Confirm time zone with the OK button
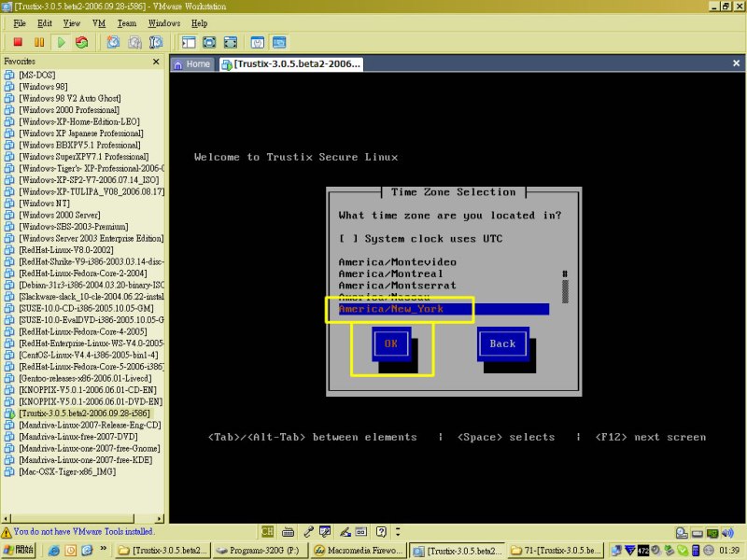747x560 pixels. [390, 343]
